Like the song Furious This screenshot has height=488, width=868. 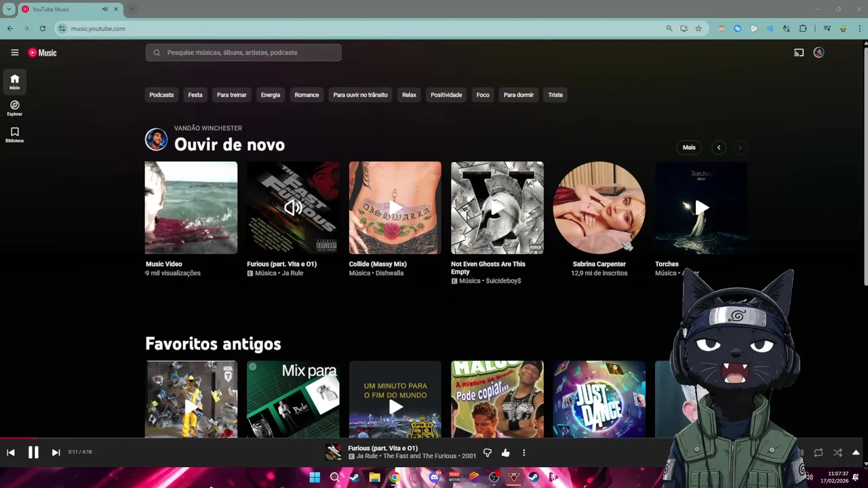505,452
